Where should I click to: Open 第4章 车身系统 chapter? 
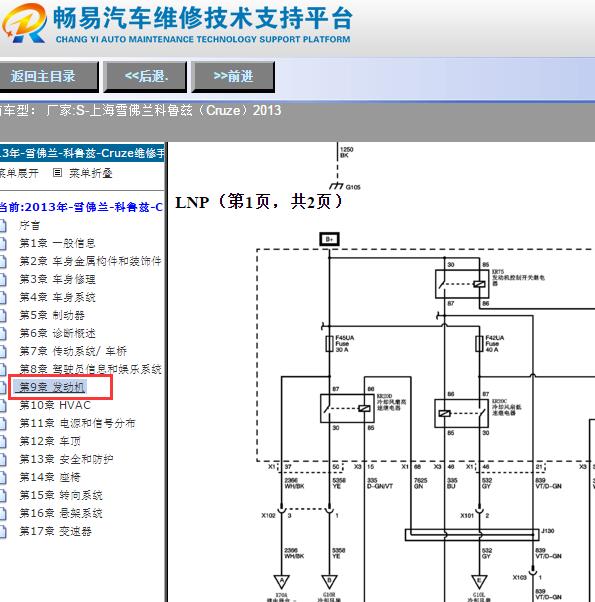pos(57,297)
